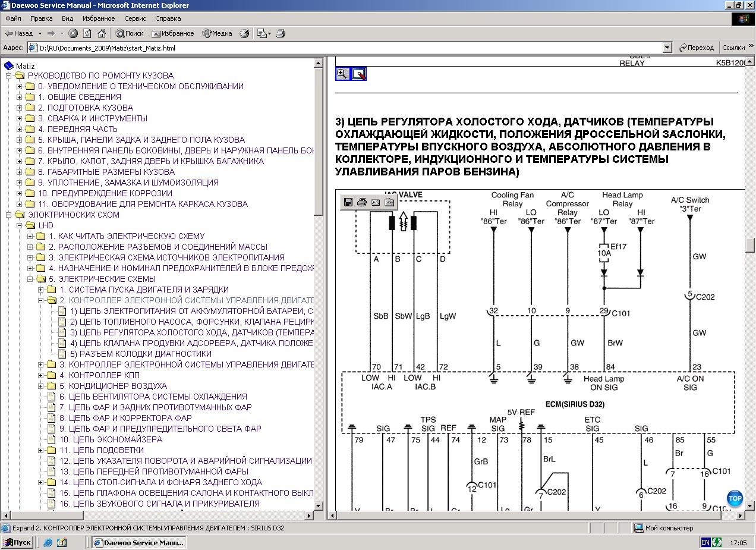756x550 pixels.
Task: Click the Пуск start button on the taskbar
Action: pos(17,542)
